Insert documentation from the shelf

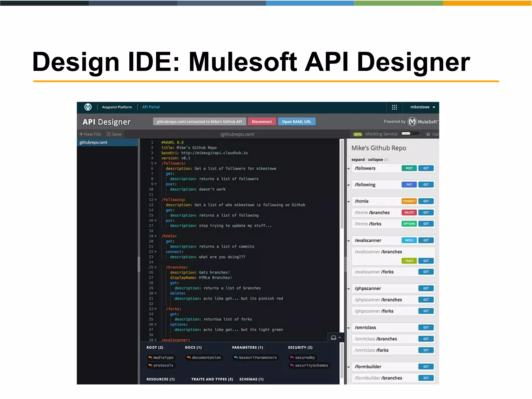[x=204, y=357]
